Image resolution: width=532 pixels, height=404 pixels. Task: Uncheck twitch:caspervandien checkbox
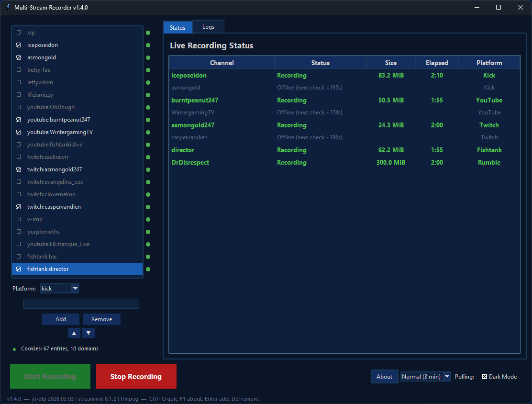(x=19, y=207)
